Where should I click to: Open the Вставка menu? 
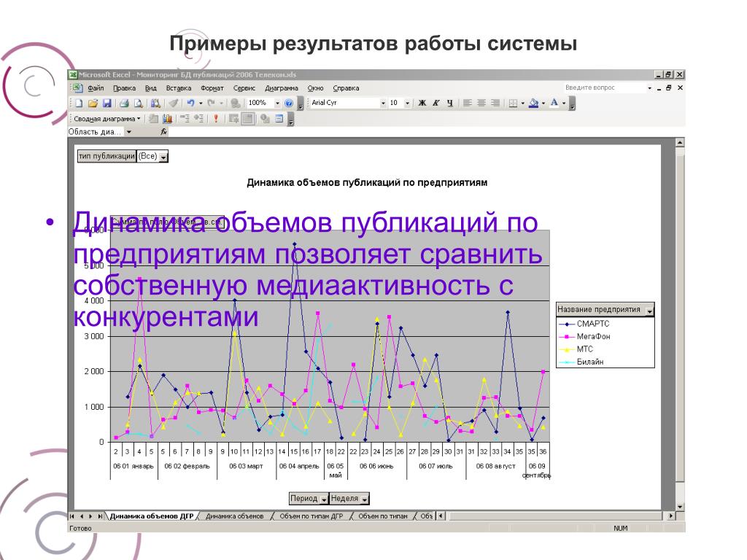(x=179, y=88)
